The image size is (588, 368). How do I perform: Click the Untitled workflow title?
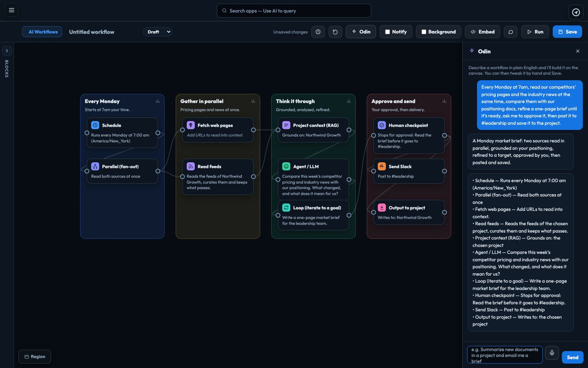pyautogui.click(x=92, y=32)
